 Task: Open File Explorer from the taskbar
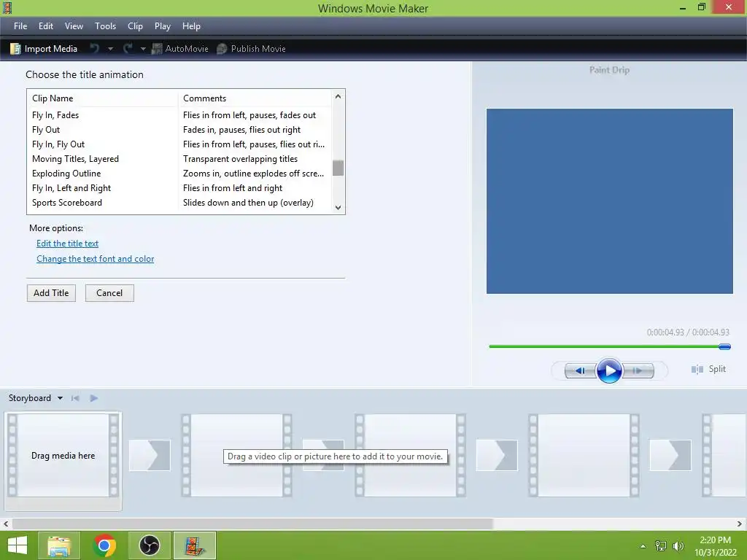coord(60,545)
